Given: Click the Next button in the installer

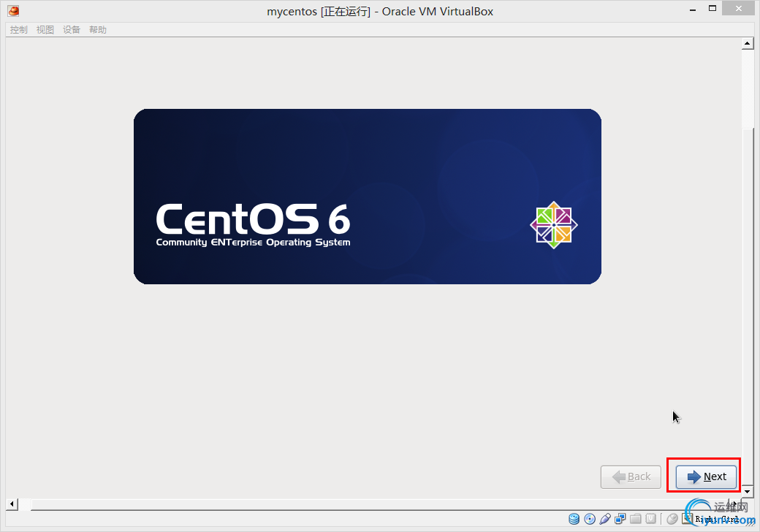Looking at the screenshot, I should coord(706,476).
